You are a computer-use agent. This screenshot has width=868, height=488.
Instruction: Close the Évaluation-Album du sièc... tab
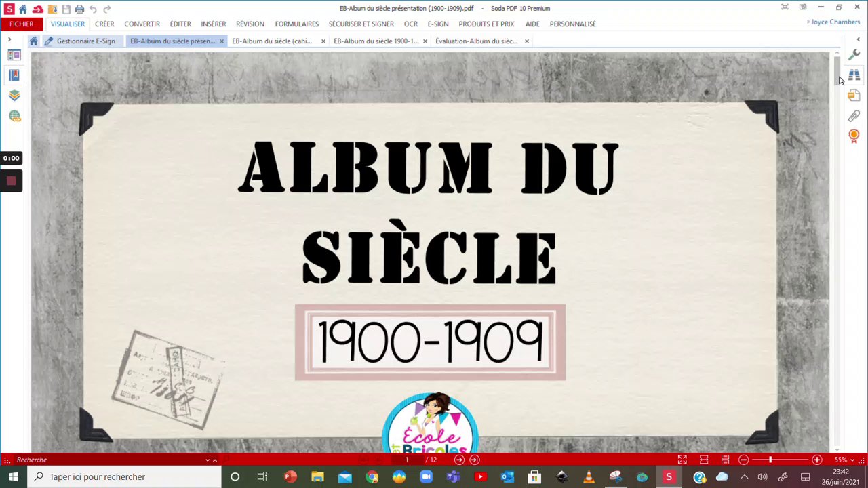tap(527, 41)
